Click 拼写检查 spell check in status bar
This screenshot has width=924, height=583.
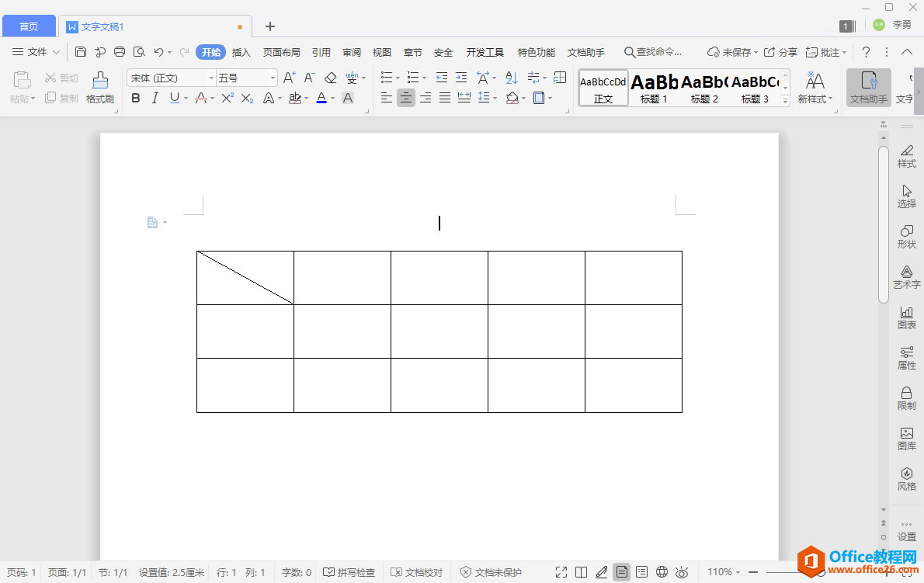pos(349,572)
